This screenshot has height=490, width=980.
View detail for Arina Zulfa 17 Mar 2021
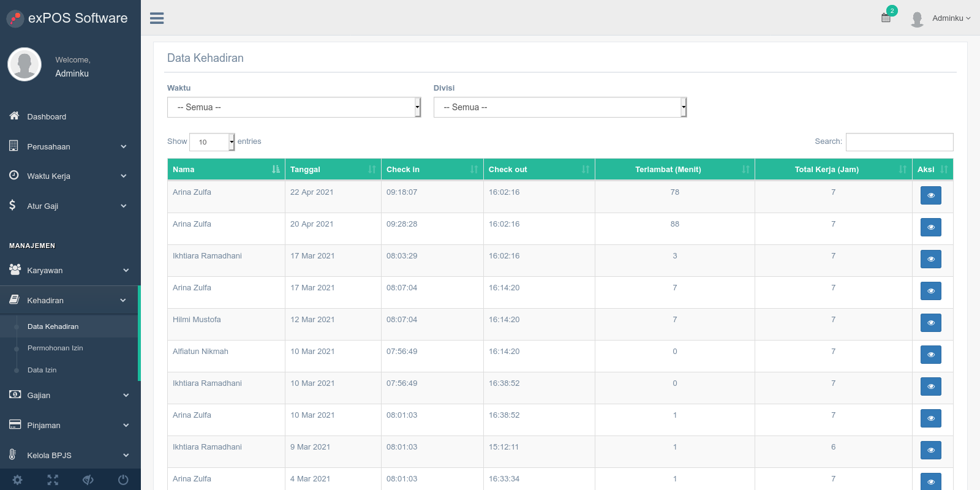(x=931, y=291)
